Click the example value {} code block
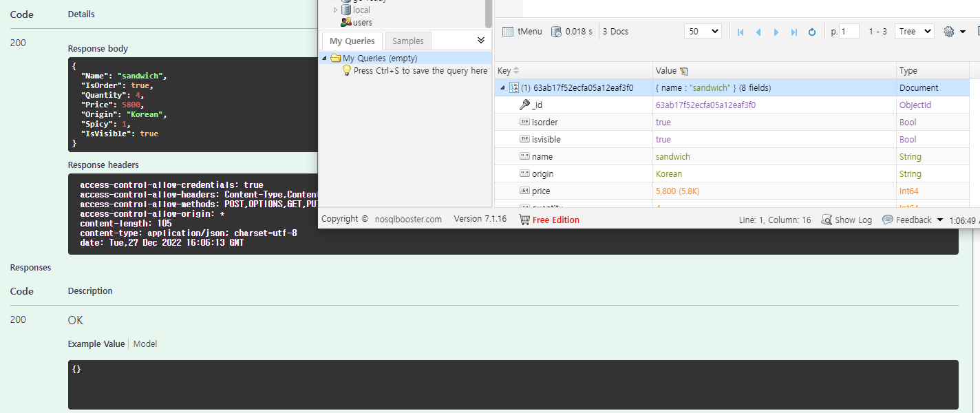980x413 pixels. coord(513,385)
